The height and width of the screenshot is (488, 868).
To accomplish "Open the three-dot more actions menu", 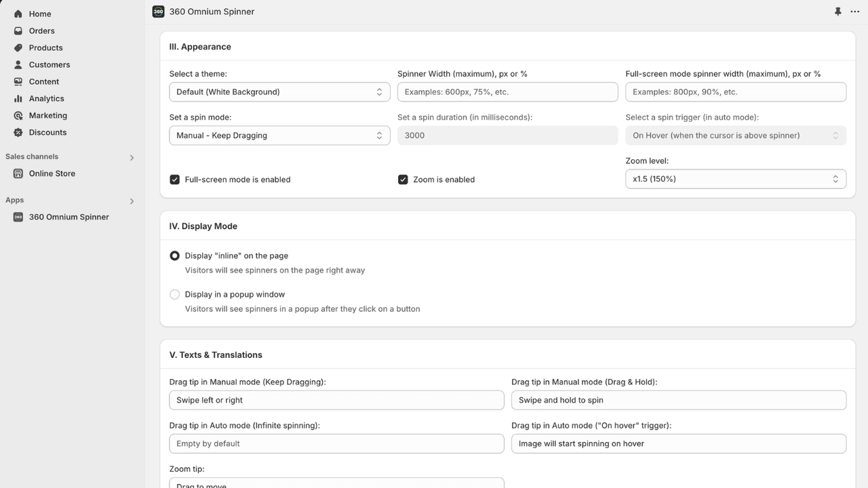I will [x=854, y=12].
